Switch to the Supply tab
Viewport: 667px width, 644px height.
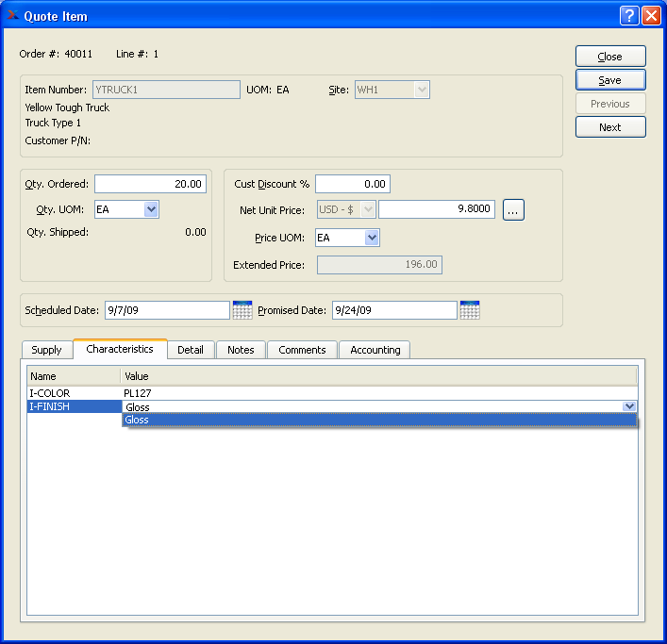(46, 350)
